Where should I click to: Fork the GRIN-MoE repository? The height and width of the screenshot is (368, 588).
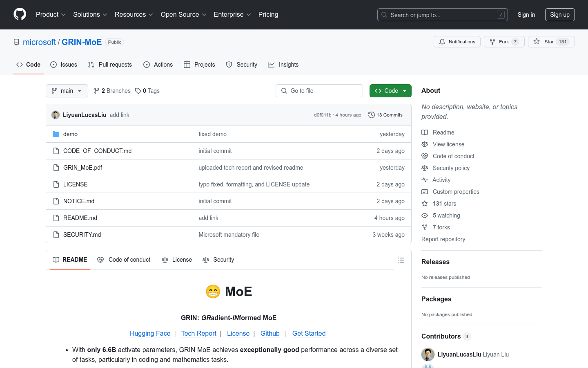[x=504, y=42]
